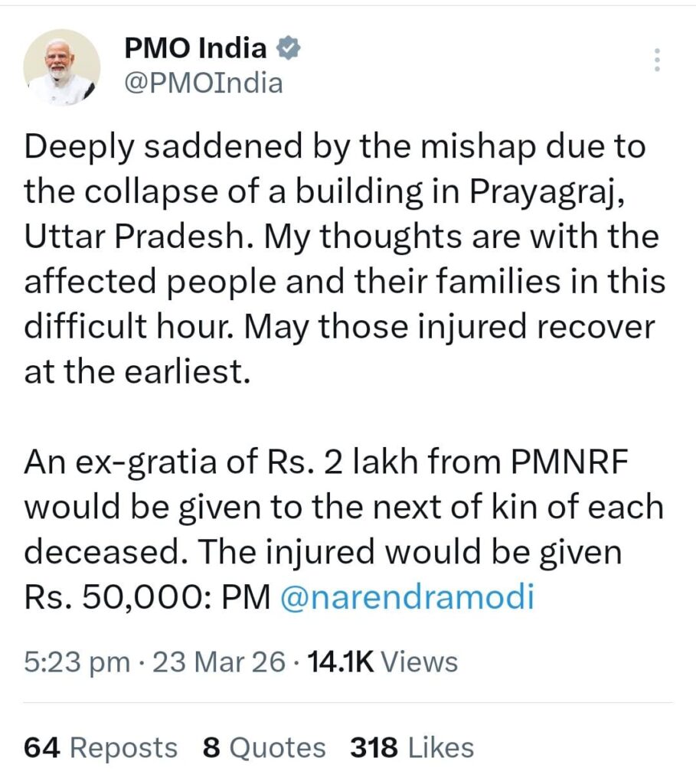Show the 8 Quotes list
The width and height of the screenshot is (696, 784).
click(x=264, y=746)
